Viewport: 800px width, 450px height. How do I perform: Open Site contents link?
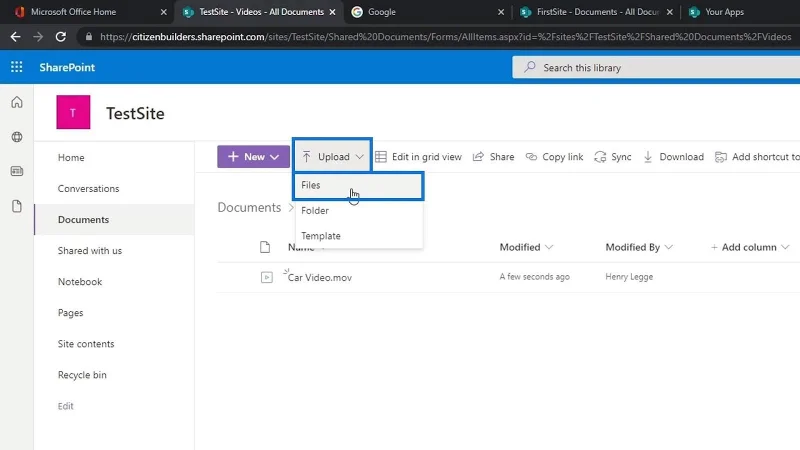click(x=86, y=344)
